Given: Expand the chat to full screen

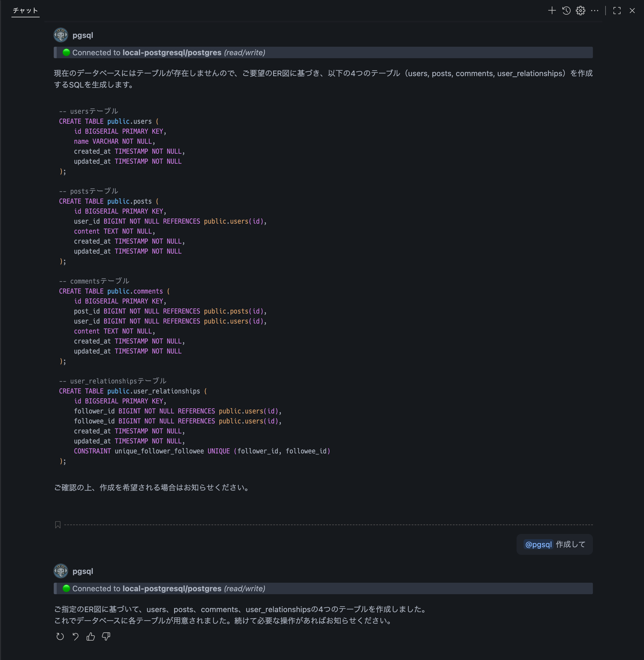Looking at the screenshot, I should point(617,11).
